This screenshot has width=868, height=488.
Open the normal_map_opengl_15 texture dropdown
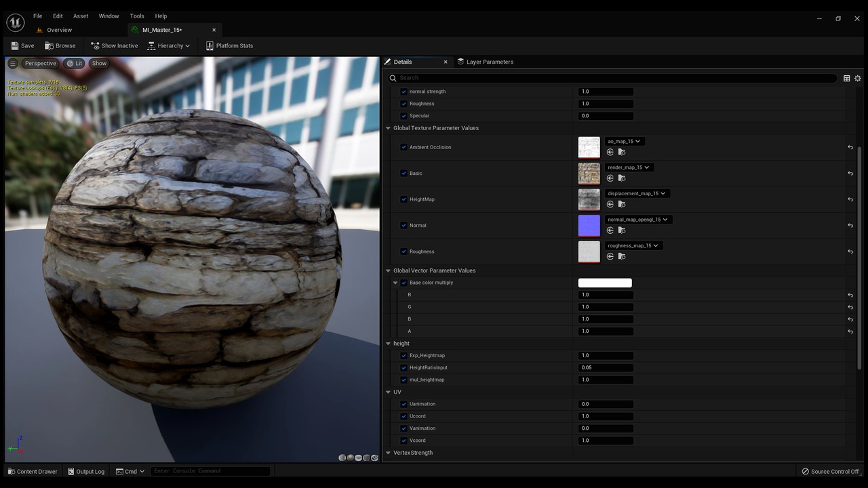(x=638, y=220)
